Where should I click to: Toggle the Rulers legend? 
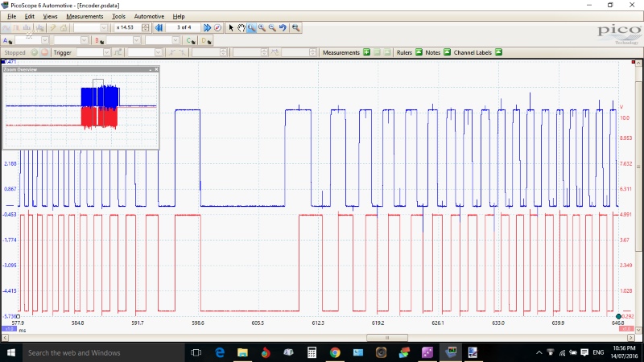[419, 52]
